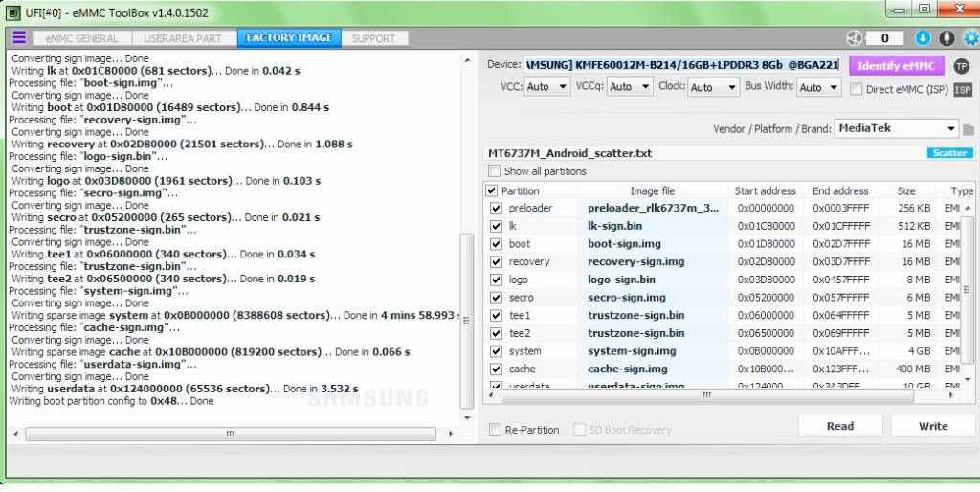Click the Identify eMMC button
This screenshot has width=980, height=492.
coord(896,66)
